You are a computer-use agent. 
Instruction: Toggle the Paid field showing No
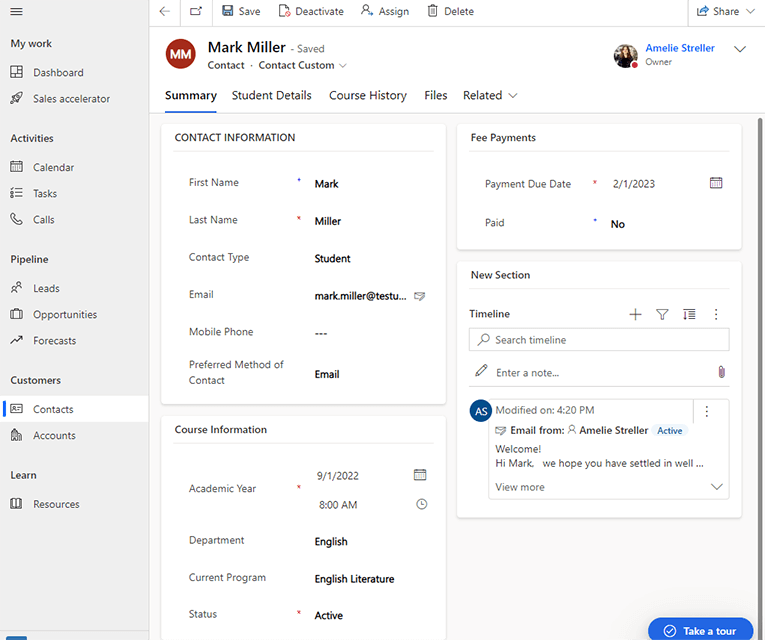618,224
